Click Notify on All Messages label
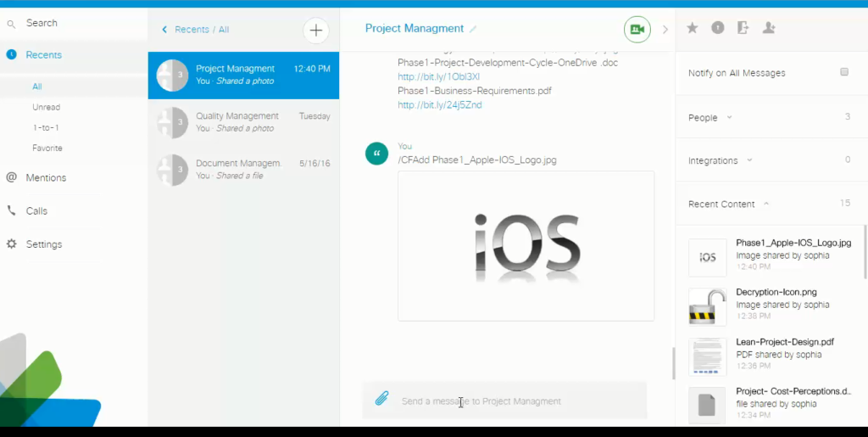Image resolution: width=868 pixels, height=437 pixels. tap(737, 73)
